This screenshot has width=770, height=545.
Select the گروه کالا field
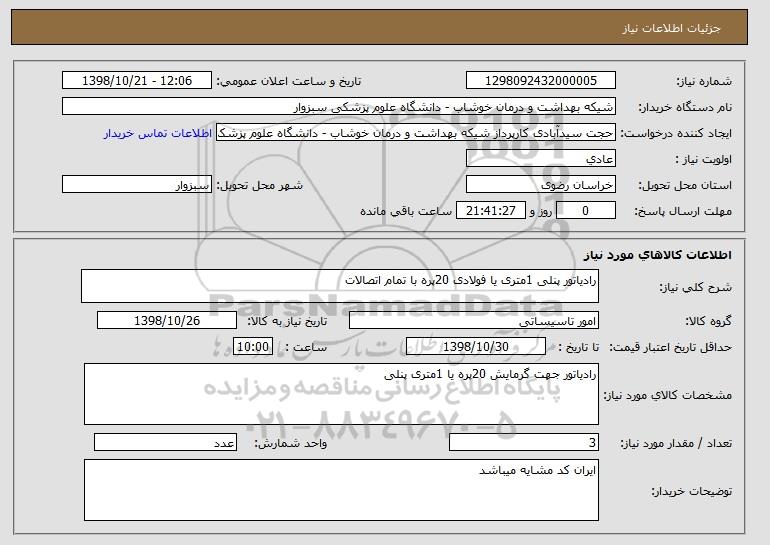474,321
